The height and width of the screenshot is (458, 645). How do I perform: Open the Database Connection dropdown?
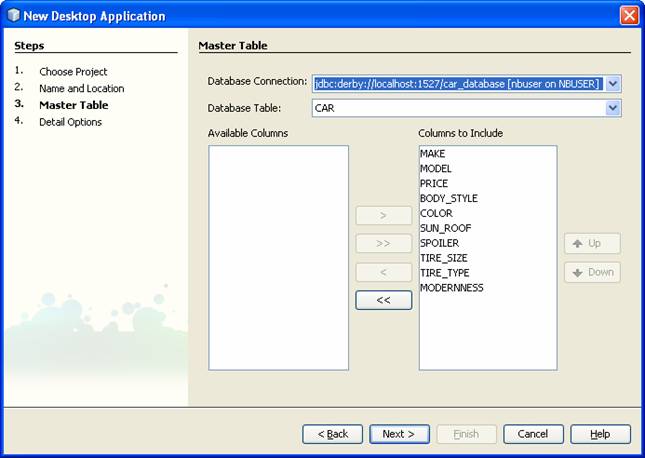point(613,84)
